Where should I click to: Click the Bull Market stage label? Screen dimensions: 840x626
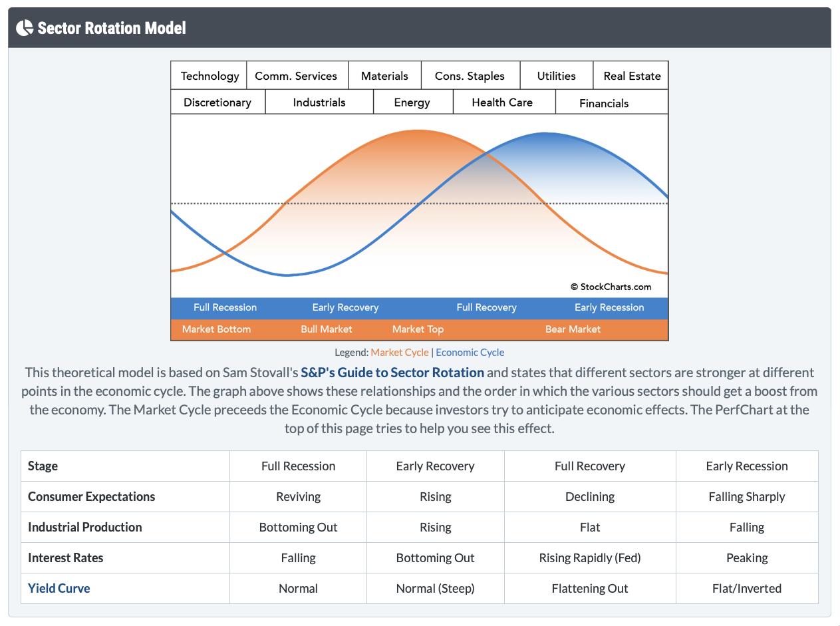[327, 329]
